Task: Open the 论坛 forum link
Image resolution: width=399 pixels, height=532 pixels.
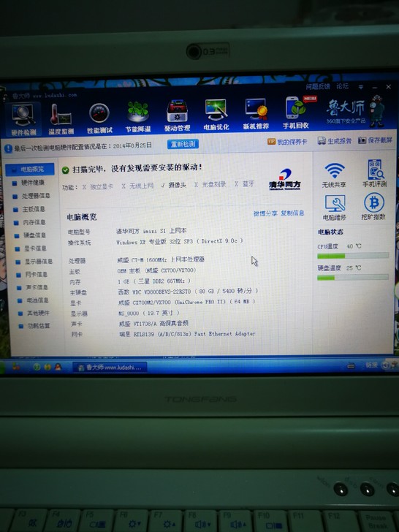Action: [x=342, y=85]
